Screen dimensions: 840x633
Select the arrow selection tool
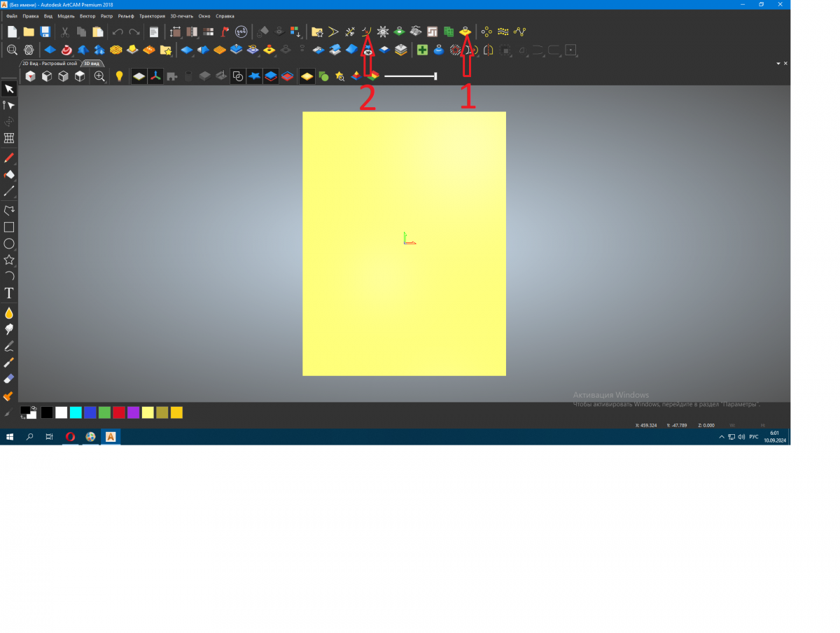(9, 89)
